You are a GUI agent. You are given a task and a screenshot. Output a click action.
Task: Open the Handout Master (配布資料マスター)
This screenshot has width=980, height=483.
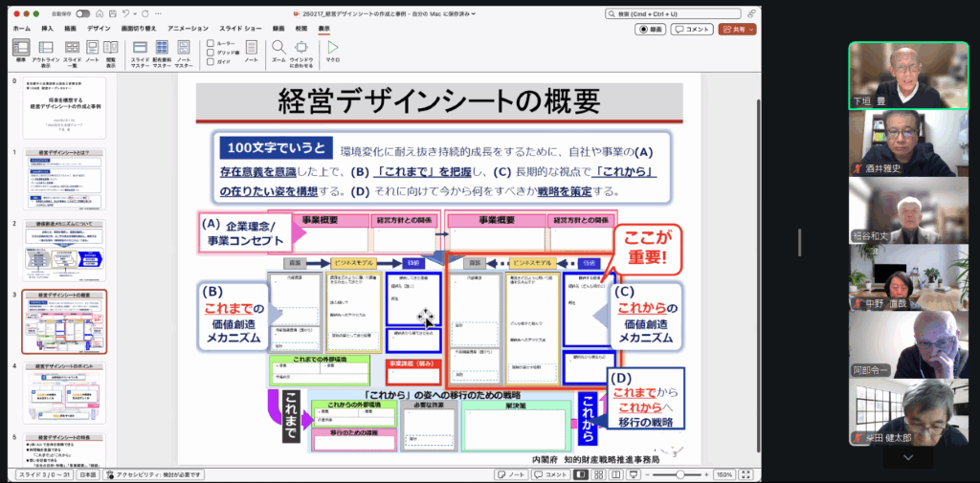pos(162,50)
